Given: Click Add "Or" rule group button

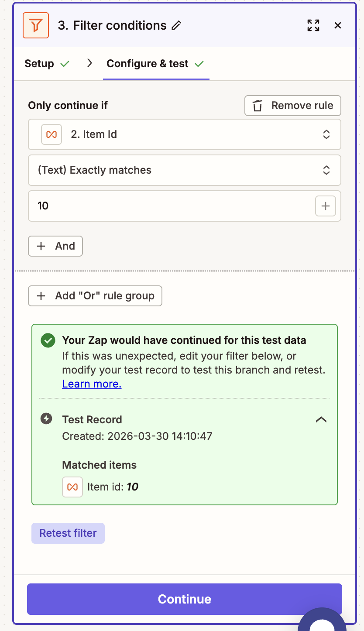Looking at the screenshot, I should click(x=95, y=296).
